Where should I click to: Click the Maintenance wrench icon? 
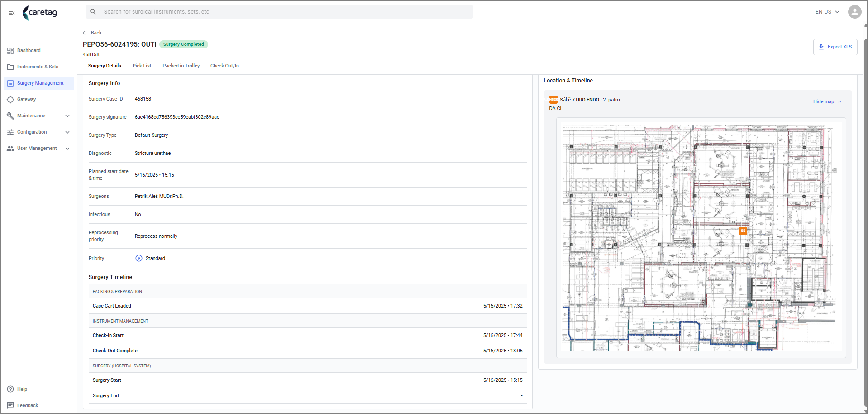coord(10,116)
